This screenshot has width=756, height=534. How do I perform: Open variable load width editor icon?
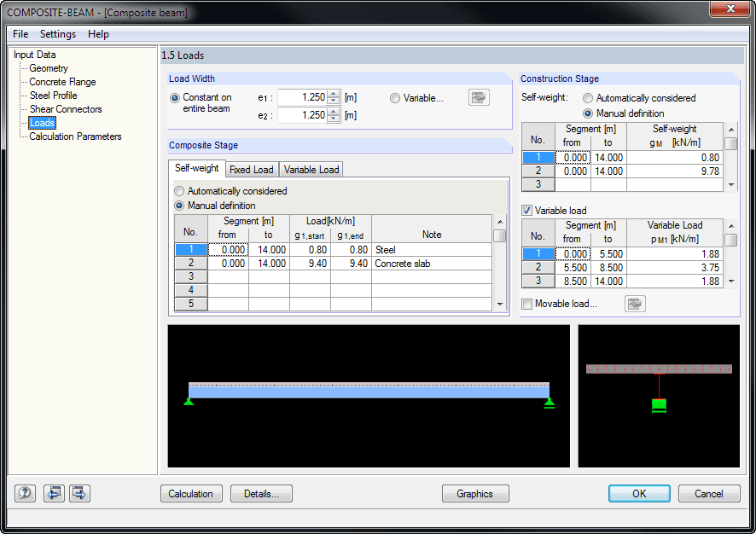coord(479,97)
